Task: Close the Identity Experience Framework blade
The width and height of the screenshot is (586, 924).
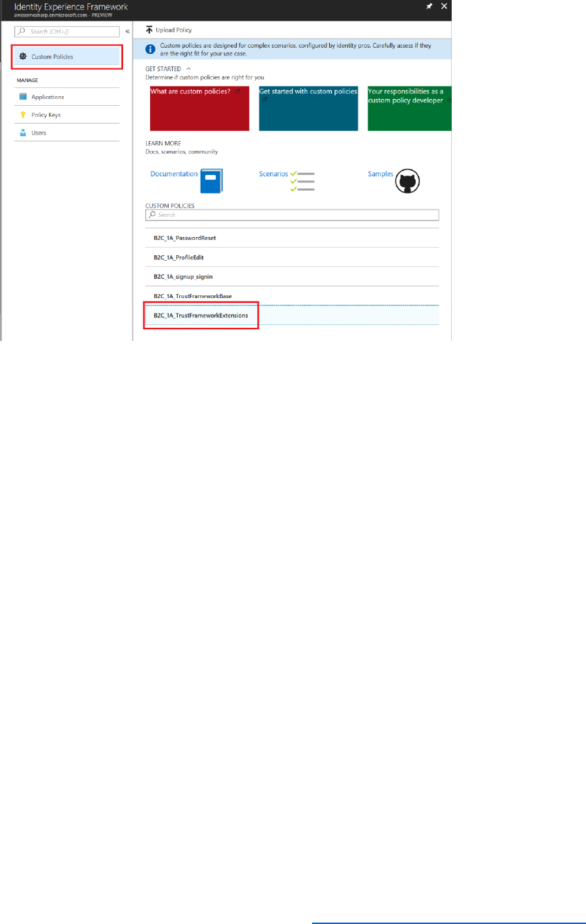Action: (x=444, y=6)
